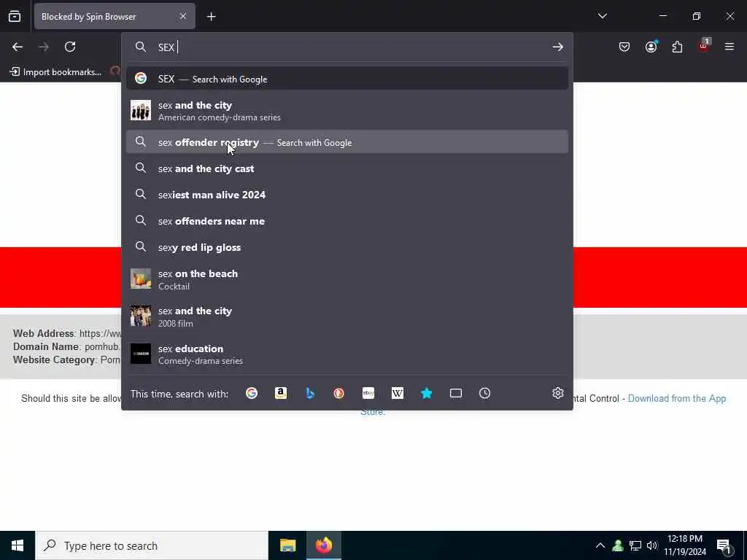Select the man alive 2024 suggestion

click(x=347, y=194)
